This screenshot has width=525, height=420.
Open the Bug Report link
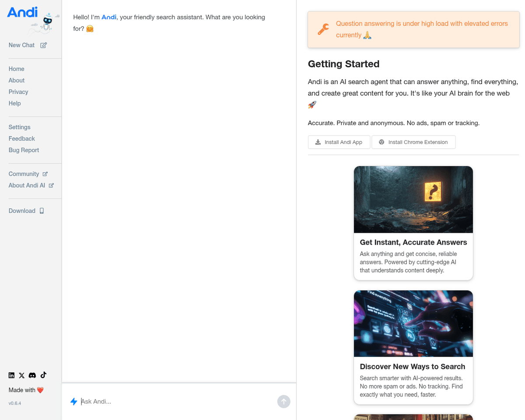tap(24, 150)
